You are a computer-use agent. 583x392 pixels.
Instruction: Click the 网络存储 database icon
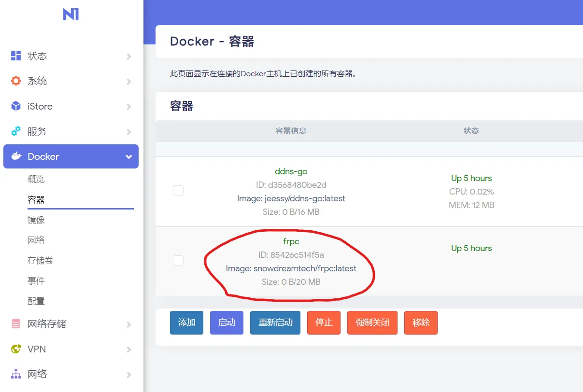[x=16, y=323]
